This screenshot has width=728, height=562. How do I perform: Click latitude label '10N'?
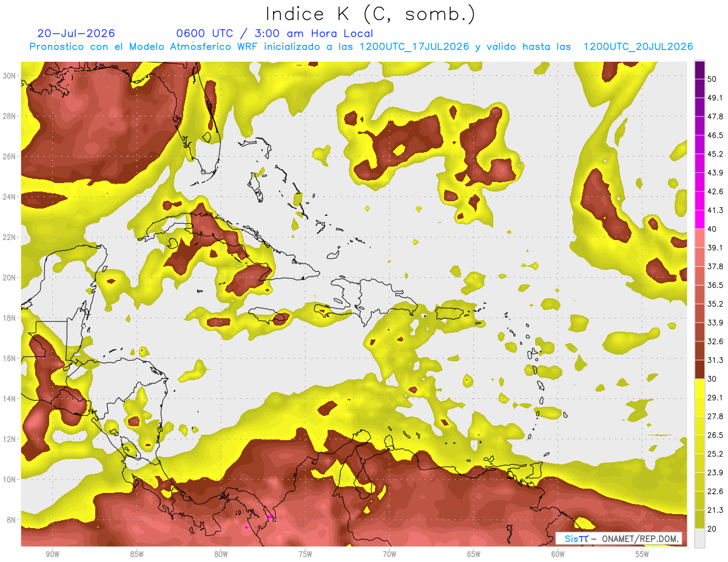click(9, 480)
